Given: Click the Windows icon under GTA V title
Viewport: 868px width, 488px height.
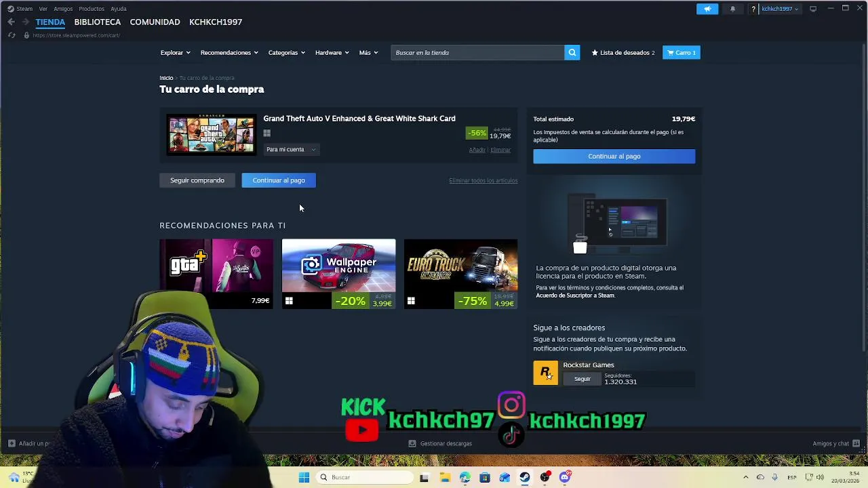Looking at the screenshot, I should [267, 134].
